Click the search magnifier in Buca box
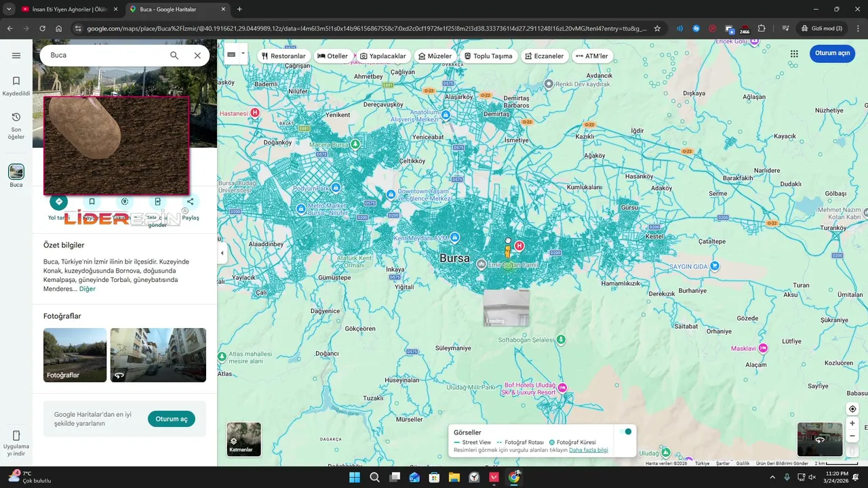The image size is (868, 488). 174,56
